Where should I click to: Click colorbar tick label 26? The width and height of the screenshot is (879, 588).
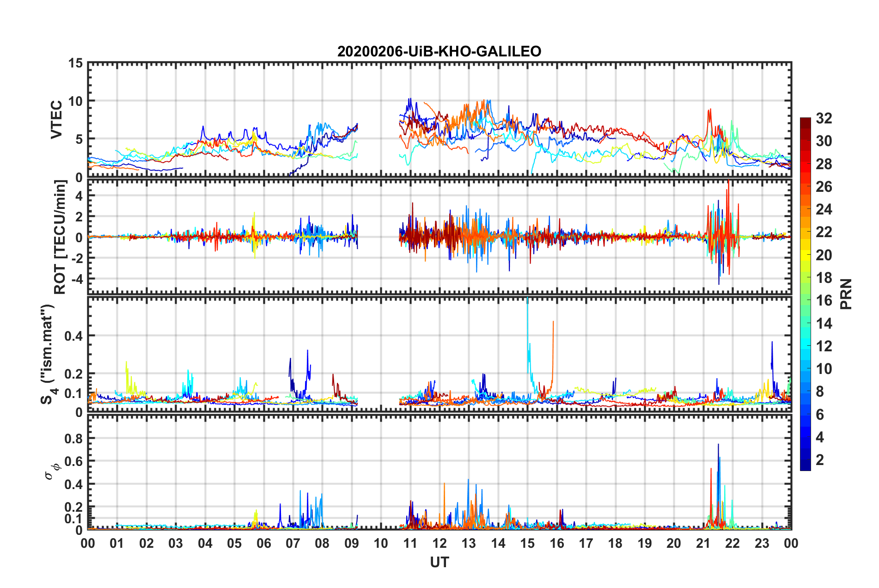(x=824, y=187)
